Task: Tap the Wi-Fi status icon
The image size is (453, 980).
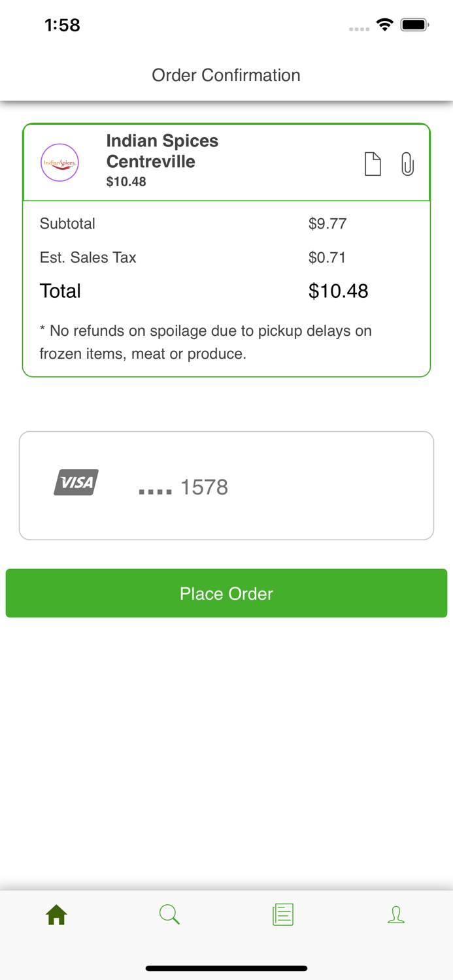Action: (x=385, y=25)
